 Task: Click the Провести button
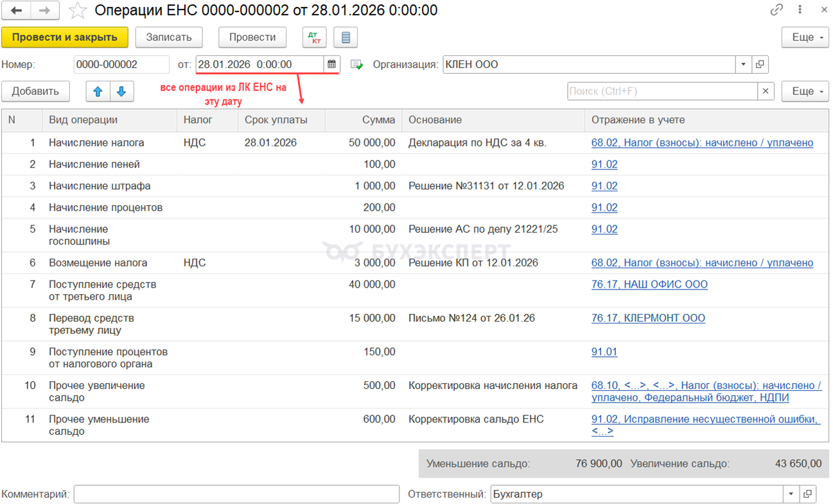click(x=252, y=37)
